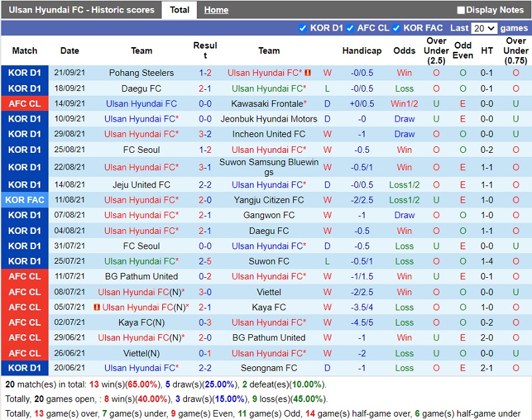Image resolution: width=532 pixels, height=420 pixels.
Task: Open the 2-5 score against Suwon FC
Action: [x=205, y=261]
